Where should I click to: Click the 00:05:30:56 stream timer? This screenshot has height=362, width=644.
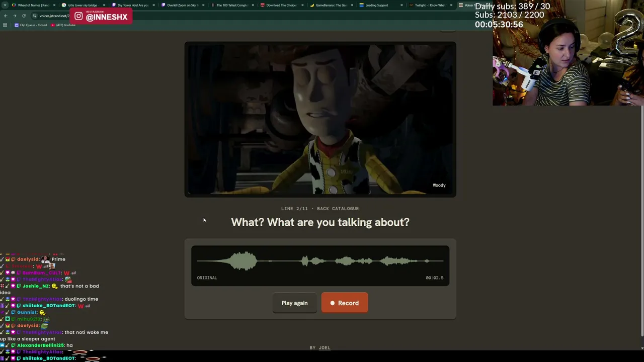coord(499,24)
